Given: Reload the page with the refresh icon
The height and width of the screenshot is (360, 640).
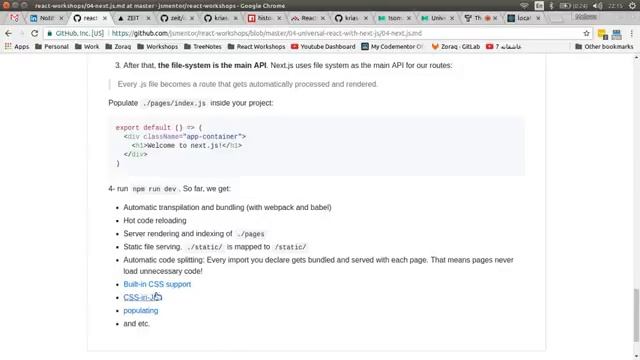Looking at the screenshot, I should (35, 33).
